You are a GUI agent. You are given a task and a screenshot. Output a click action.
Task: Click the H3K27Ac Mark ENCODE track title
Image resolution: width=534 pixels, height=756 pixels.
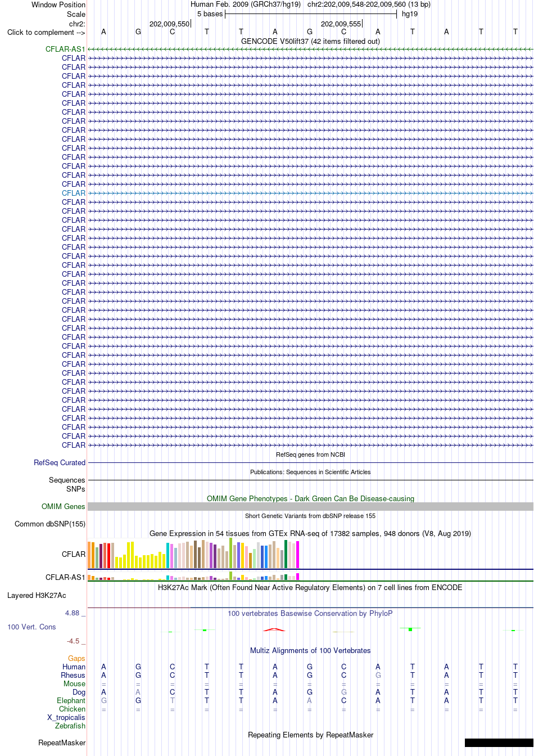[310, 587]
